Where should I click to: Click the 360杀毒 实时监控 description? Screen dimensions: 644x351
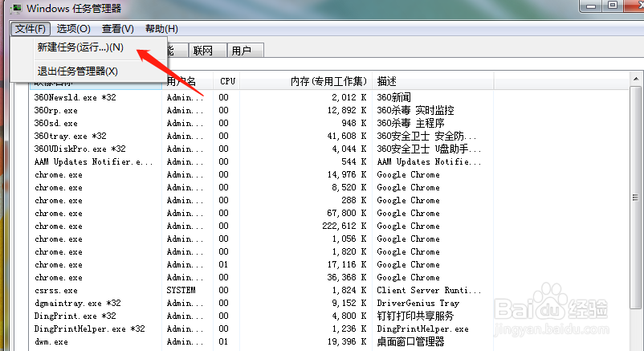[x=415, y=110]
